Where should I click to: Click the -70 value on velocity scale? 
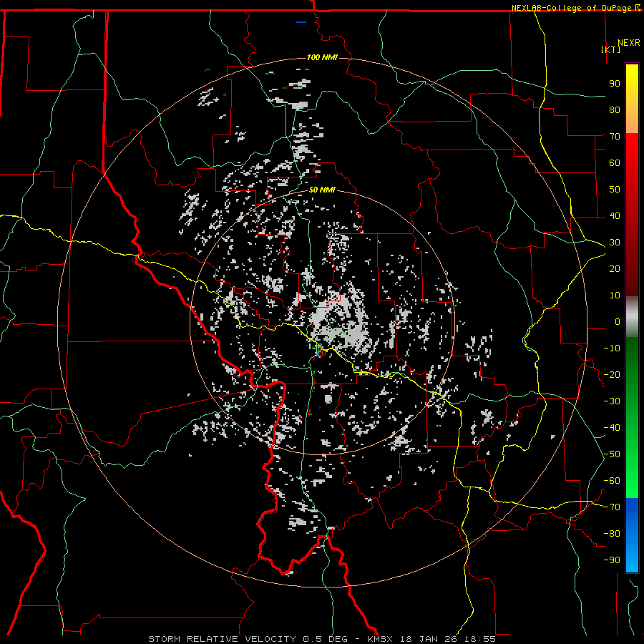click(612, 507)
